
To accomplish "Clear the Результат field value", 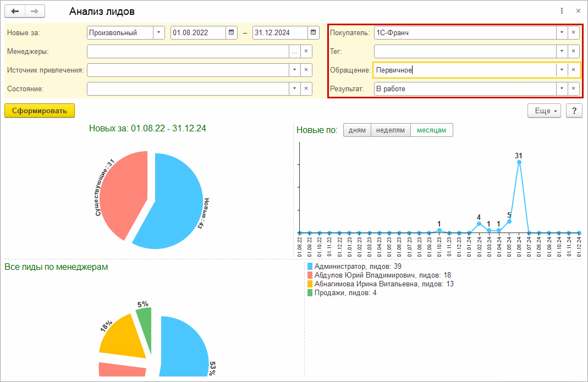I will click(573, 89).
